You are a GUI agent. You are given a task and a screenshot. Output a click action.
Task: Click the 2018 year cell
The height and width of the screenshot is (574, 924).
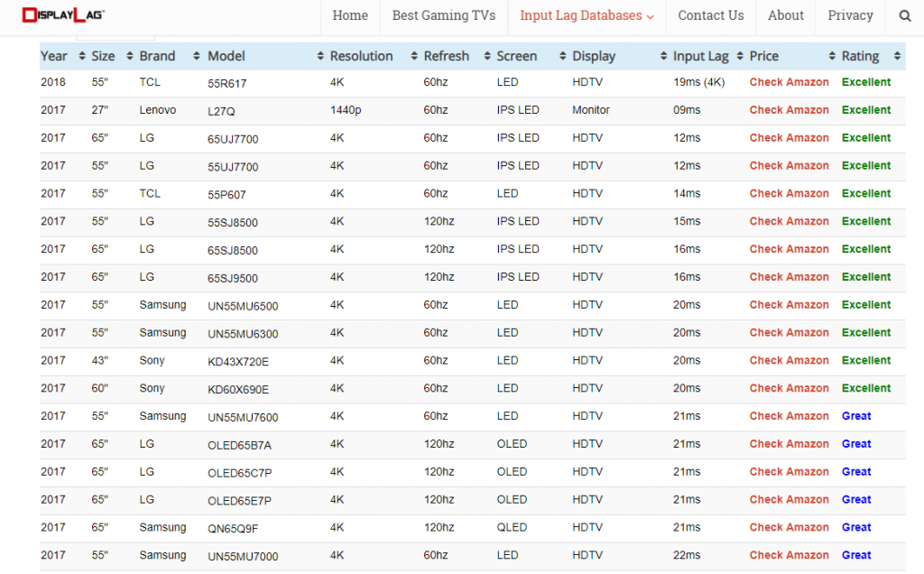53,82
